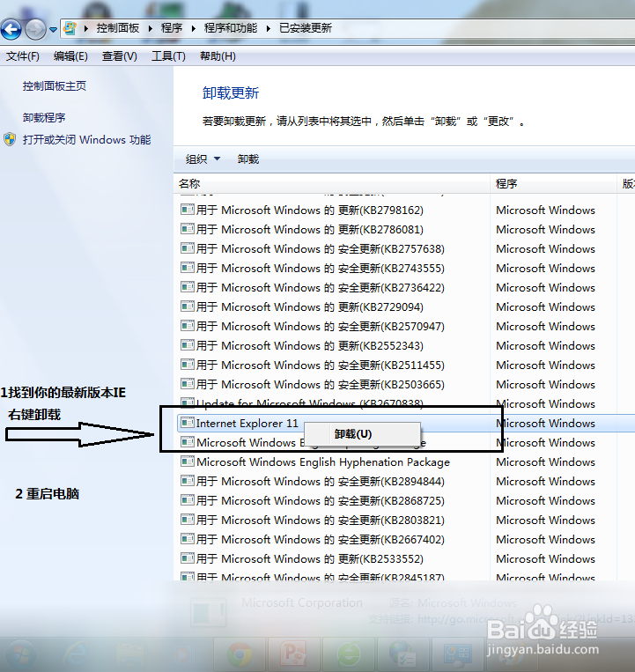
Task: Expand the arrow before 控制面板 breadcrumb
Action: tap(86, 29)
